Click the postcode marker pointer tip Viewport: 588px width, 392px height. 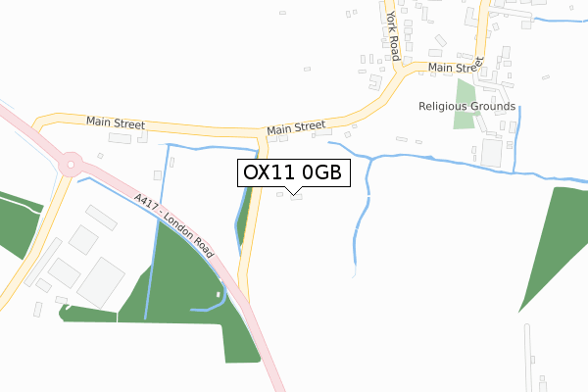(x=294, y=195)
